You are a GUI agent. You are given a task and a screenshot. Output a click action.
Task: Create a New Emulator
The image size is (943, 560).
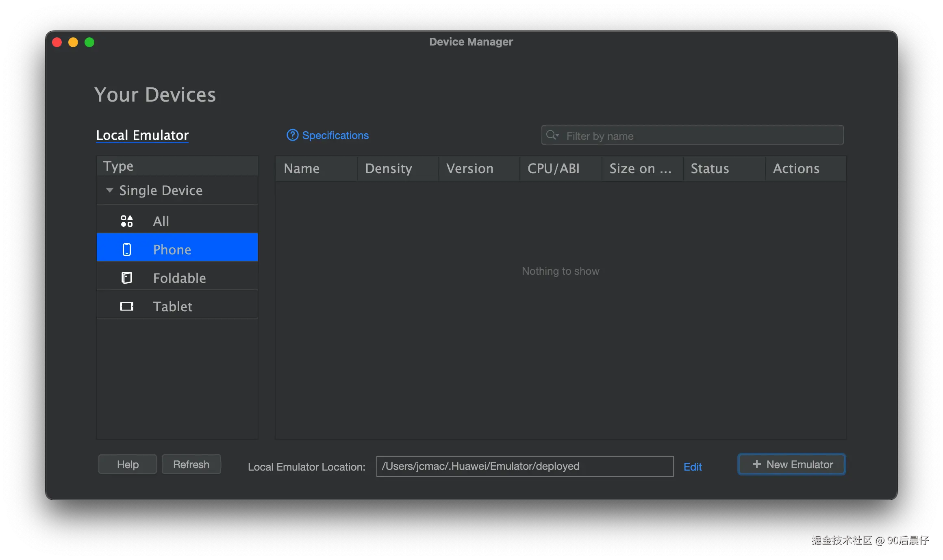[792, 464]
